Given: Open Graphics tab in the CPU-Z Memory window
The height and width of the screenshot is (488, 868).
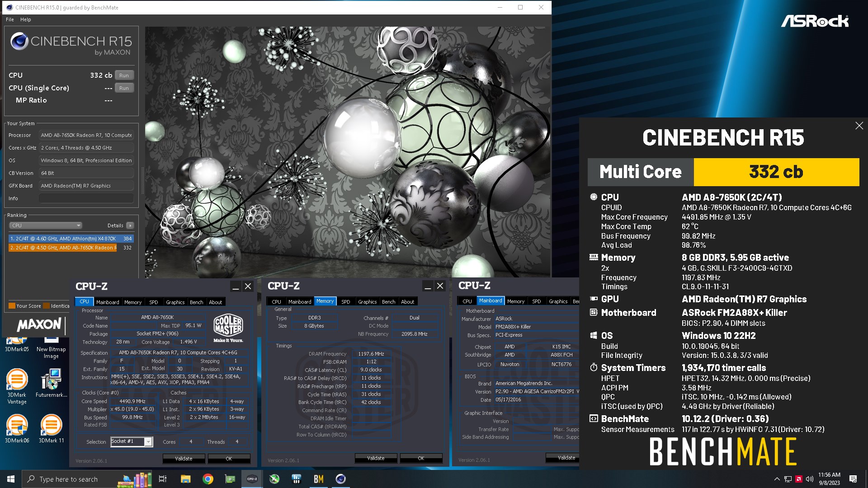Looking at the screenshot, I should (x=368, y=301).
